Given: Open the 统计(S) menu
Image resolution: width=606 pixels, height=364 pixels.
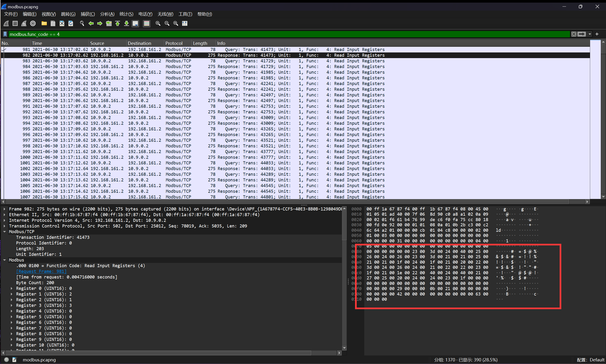Looking at the screenshot, I should click(x=126, y=14).
